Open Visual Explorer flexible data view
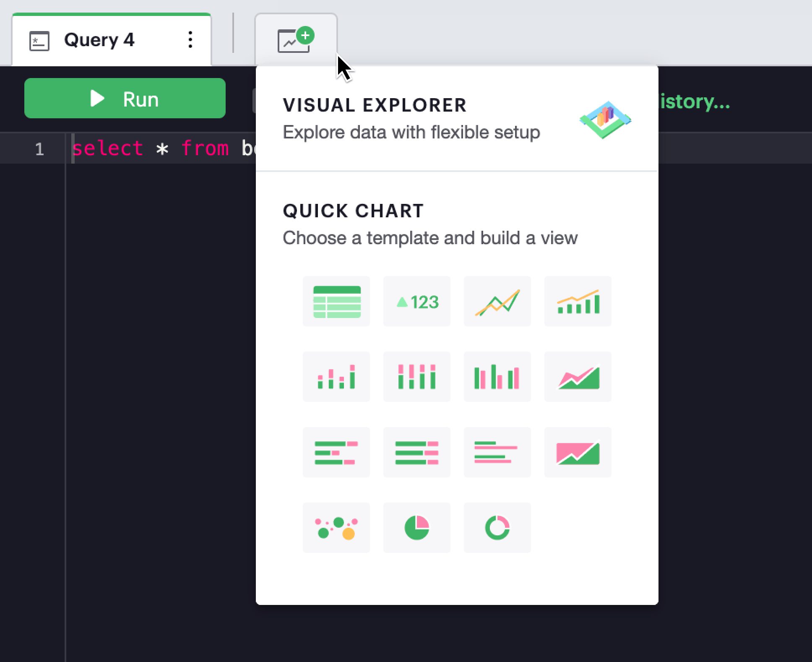812x662 pixels. point(458,118)
